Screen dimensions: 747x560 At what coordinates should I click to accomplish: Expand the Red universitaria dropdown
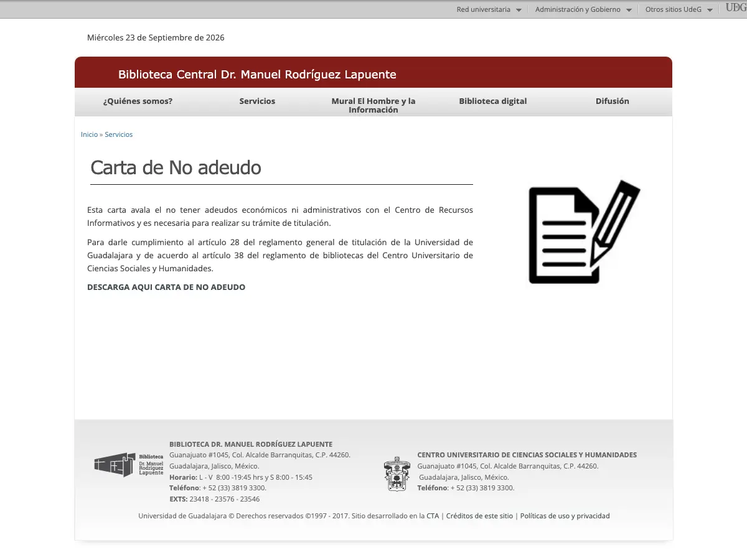[x=489, y=9]
